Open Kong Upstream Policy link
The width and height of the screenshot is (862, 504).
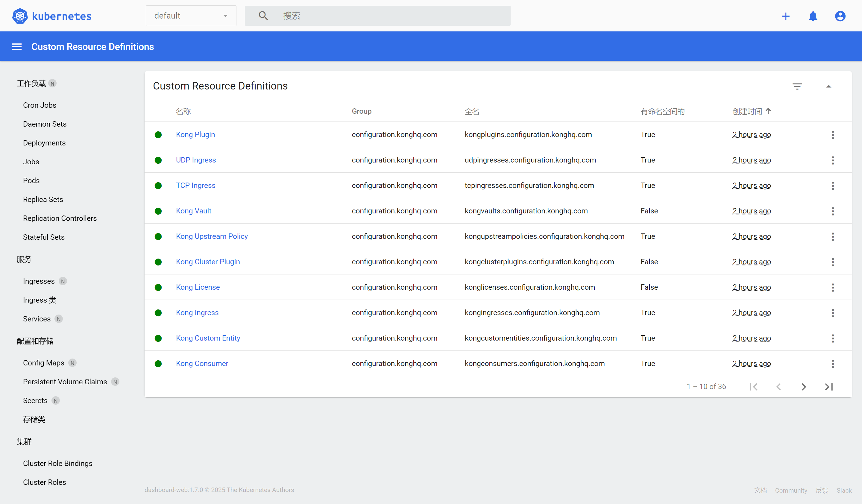[212, 236]
